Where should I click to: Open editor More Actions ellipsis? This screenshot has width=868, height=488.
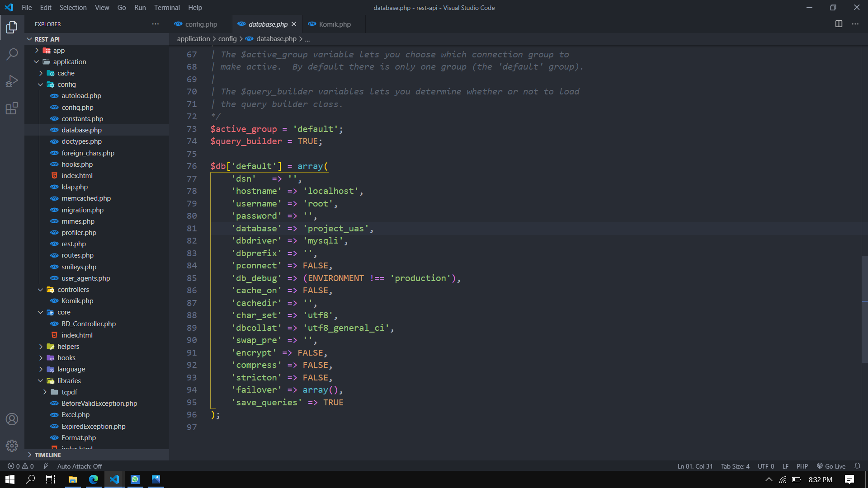[855, 24]
